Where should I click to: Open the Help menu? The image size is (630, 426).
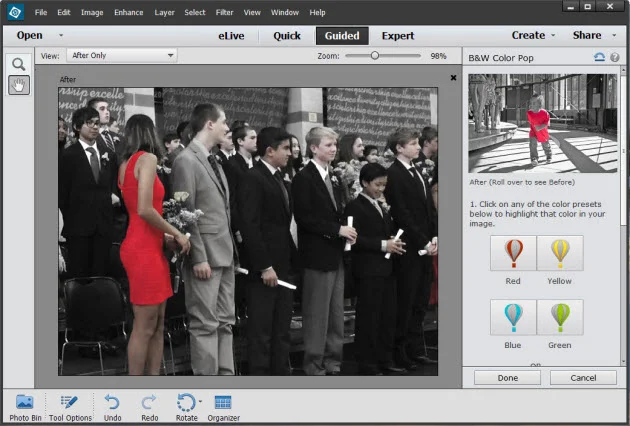click(317, 12)
